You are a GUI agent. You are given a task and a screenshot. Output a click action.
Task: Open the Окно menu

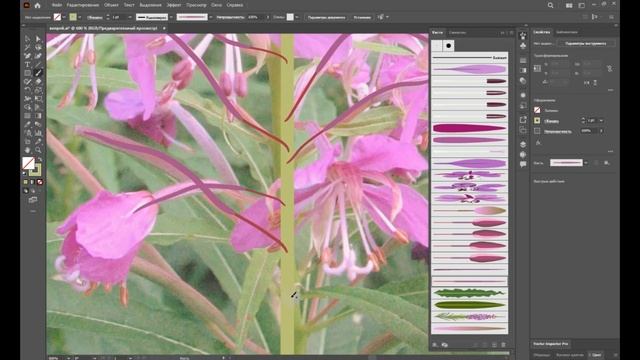(x=216, y=5)
